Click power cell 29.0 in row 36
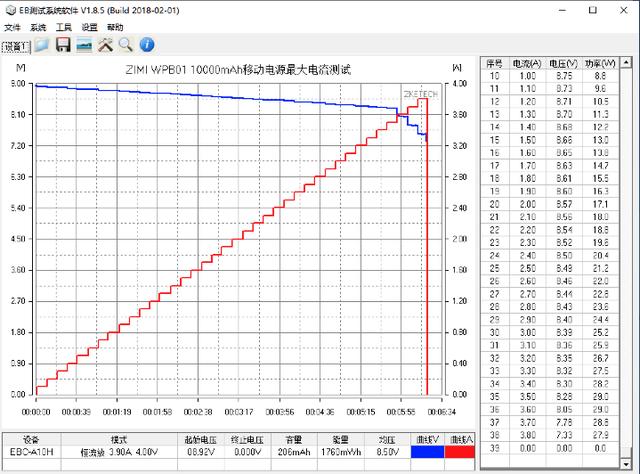The height and width of the screenshot is (474, 640). [x=600, y=409]
